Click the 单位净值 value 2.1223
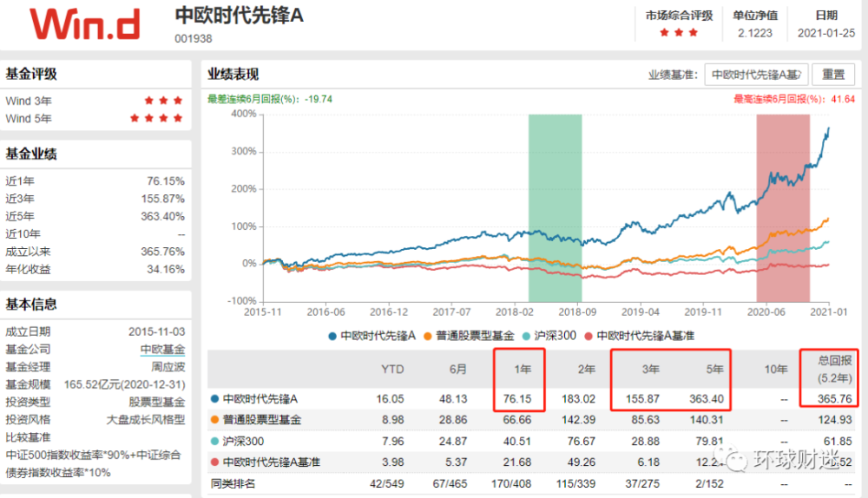This screenshot has width=868, height=498. 754,33
